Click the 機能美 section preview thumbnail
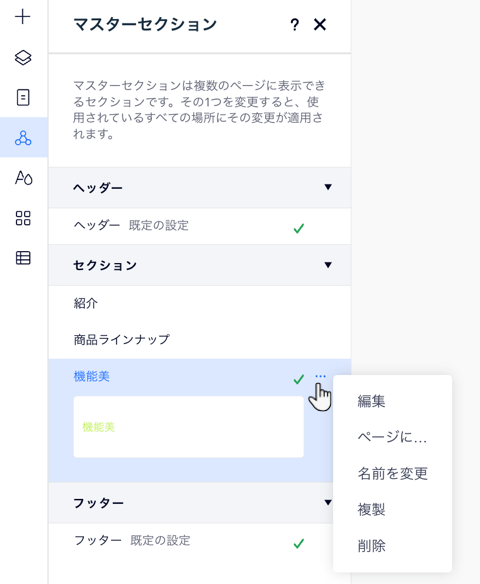Image resolution: width=480 pixels, height=584 pixels. (x=188, y=427)
